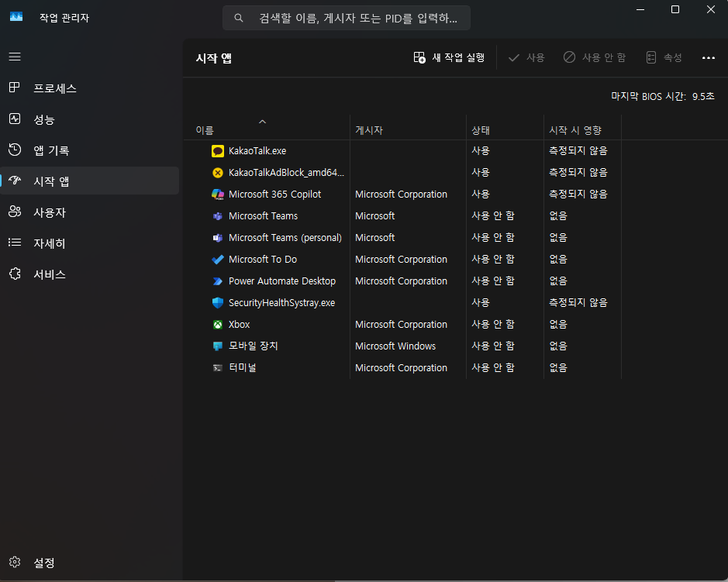Click the 속성 (Properties) toolbar button

(x=664, y=57)
